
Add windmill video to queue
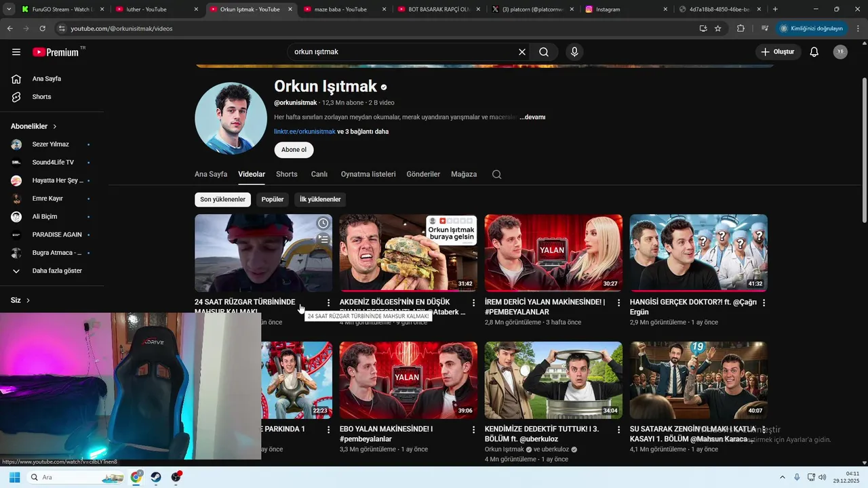click(x=323, y=239)
